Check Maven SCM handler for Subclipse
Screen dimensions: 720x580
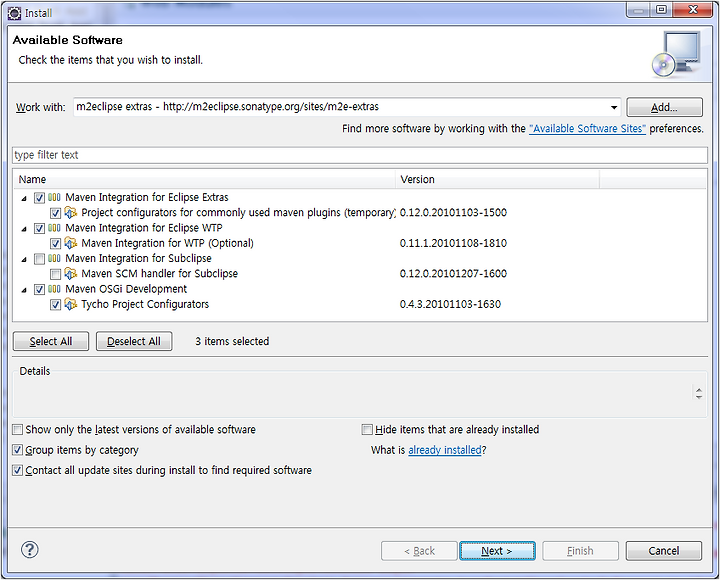coord(56,274)
